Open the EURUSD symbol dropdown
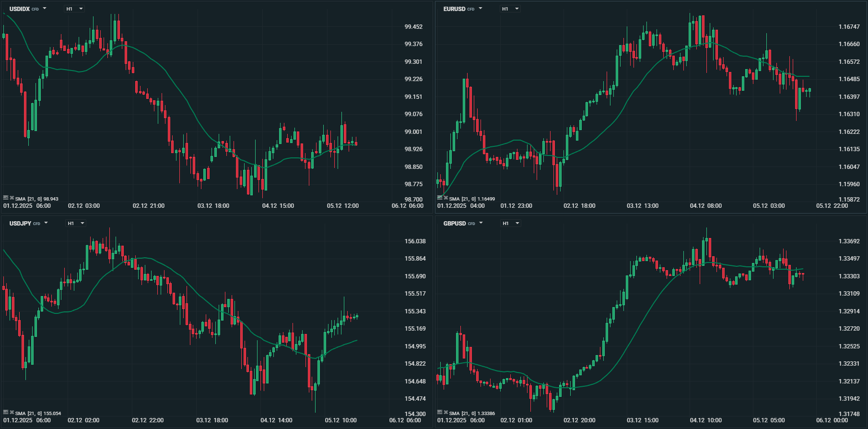Image resolution: width=868 pixels, height=429 pixels. [x=481, y=9]
